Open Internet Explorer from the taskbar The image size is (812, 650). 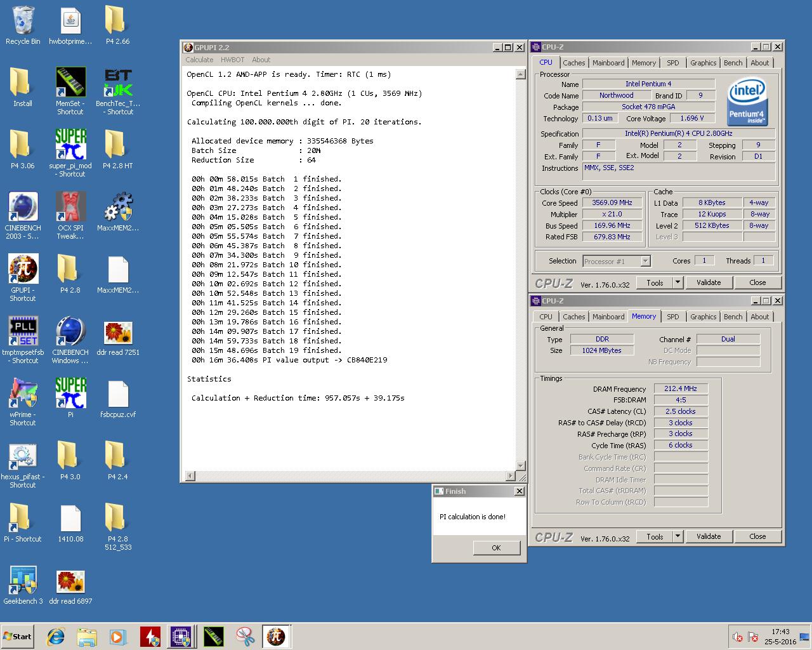tap(56, 637)
